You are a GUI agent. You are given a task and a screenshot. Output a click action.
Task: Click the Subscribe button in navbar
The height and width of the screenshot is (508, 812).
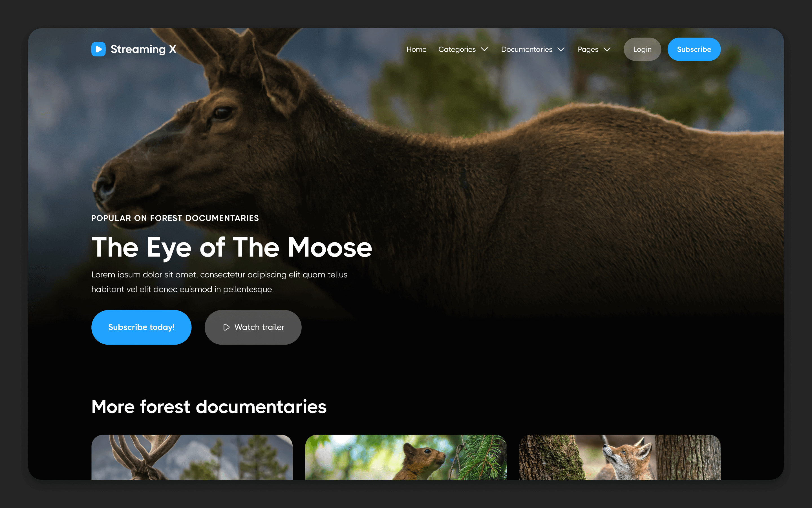(694, 49)
